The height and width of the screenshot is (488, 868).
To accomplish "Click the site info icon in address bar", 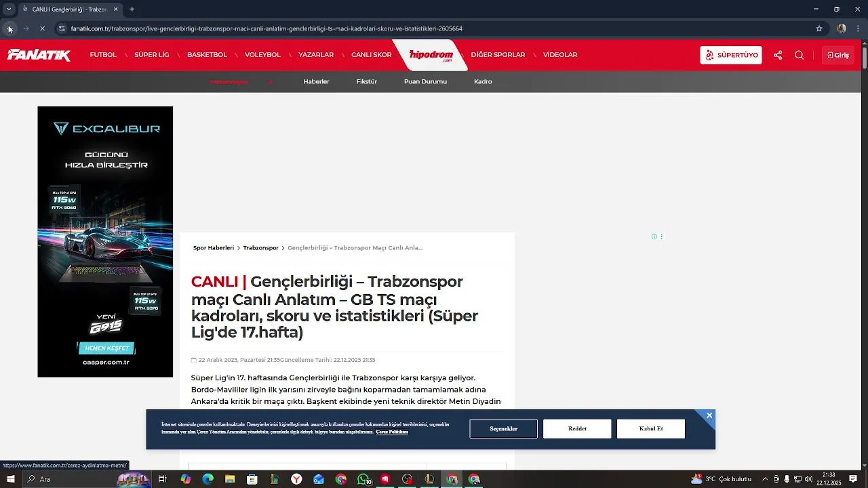I will pyautogui.click(x=61, y=28).
